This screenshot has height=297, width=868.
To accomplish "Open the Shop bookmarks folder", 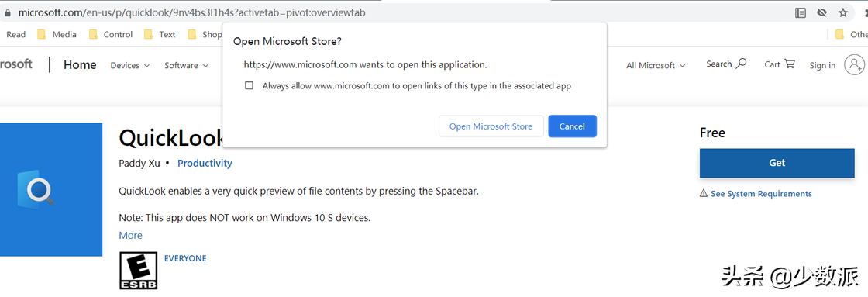I will (205, 34).
